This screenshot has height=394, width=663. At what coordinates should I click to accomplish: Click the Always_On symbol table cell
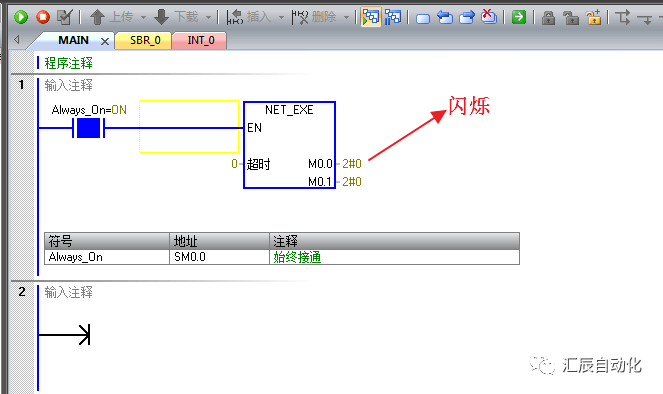click(107, 257)
